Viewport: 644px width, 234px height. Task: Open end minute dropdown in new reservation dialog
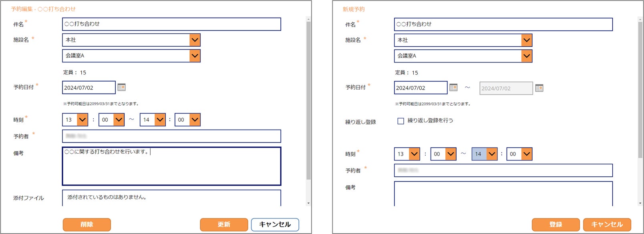coord(527,154)
